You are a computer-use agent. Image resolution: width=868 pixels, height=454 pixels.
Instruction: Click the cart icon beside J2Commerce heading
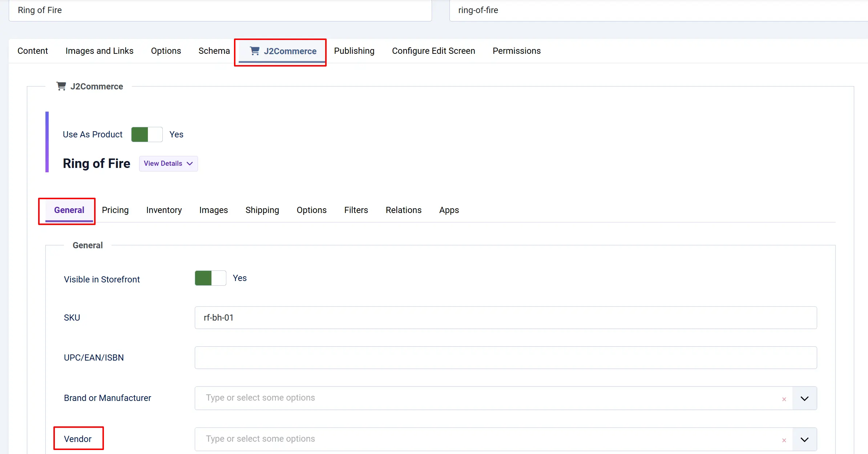tap(61, 86)
